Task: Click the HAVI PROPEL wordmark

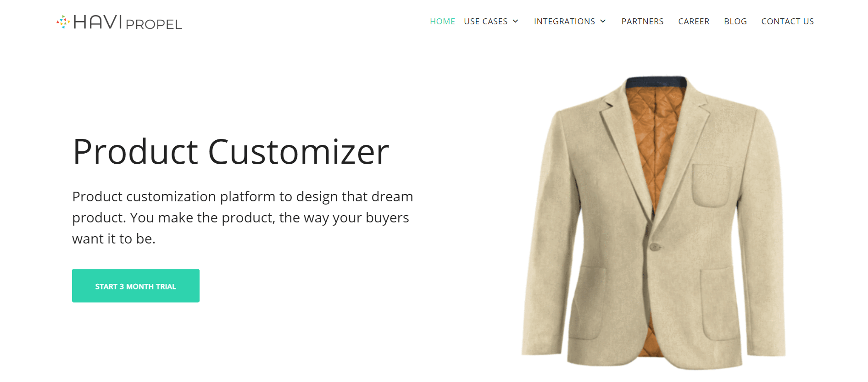Action: tap(128, 22)
